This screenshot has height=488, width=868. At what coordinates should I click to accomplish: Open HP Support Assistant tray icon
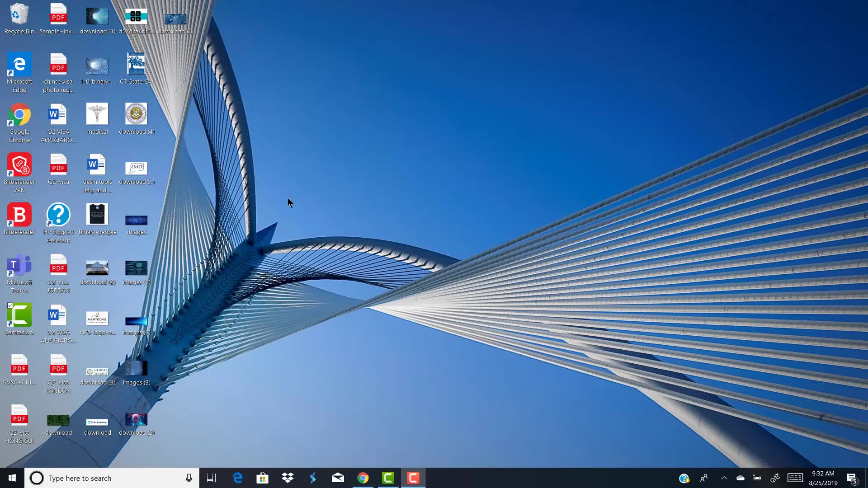point(684,478)
